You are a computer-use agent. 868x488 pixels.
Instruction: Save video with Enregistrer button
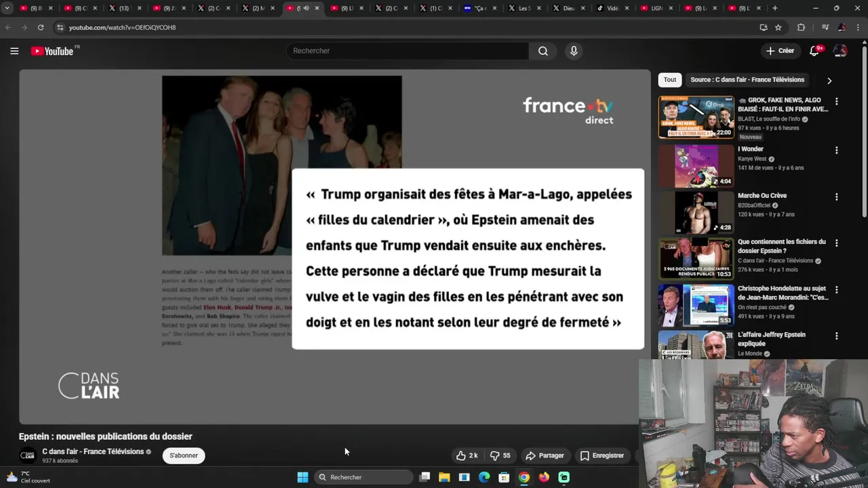(601, 455)
